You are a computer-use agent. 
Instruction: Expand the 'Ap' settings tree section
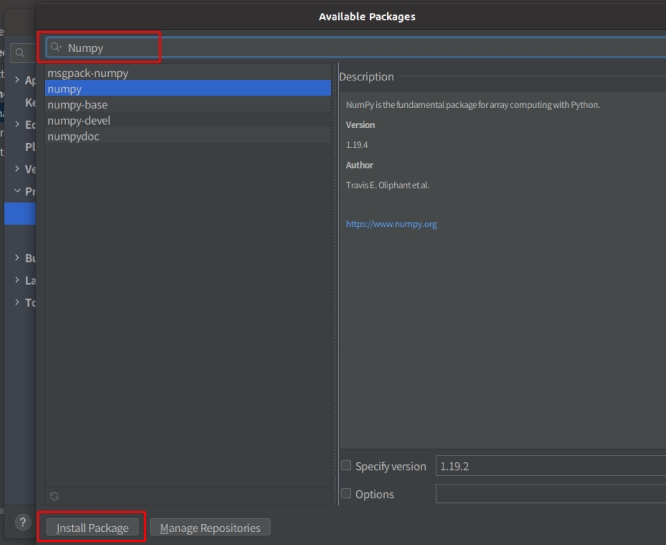pyautogui.click(x=17, y=80)
